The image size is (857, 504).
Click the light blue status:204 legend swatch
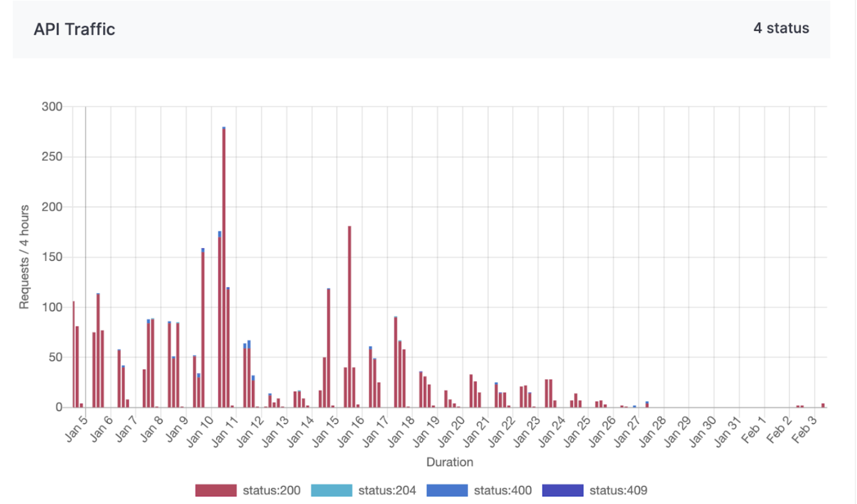click(x=331, y=491)
